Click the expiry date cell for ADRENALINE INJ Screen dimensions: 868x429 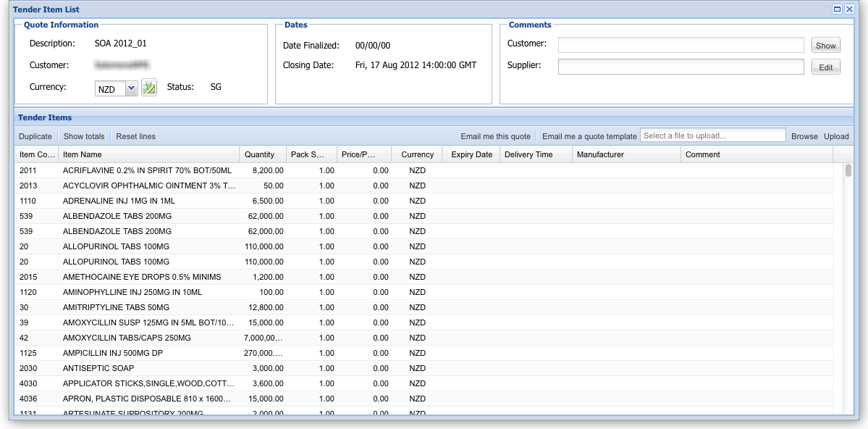tap(471, 201)
